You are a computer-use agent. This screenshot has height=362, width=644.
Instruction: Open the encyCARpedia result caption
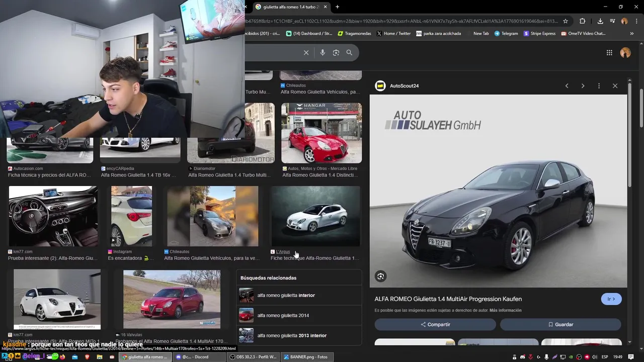coord(139,175)
